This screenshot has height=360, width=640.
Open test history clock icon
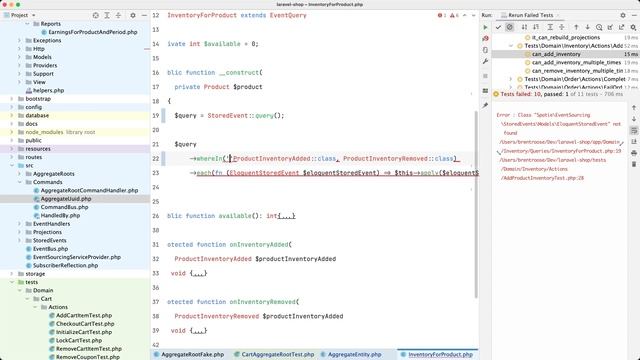click(x=599, y=27)
